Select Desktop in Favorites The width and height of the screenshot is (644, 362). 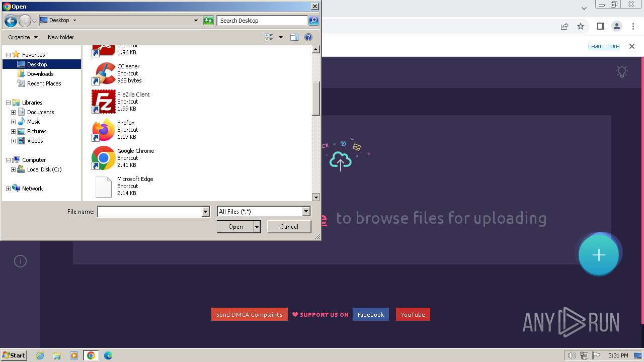[42, 64]
